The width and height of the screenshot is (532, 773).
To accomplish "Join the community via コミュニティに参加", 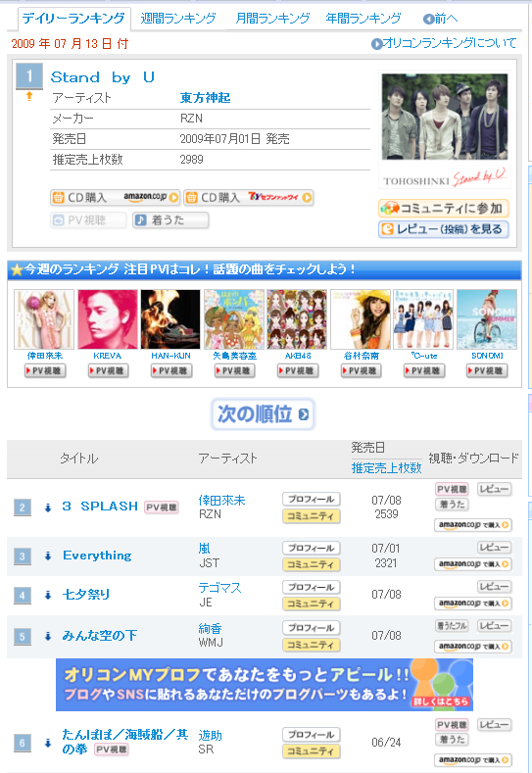I will (x=443, y=208).
